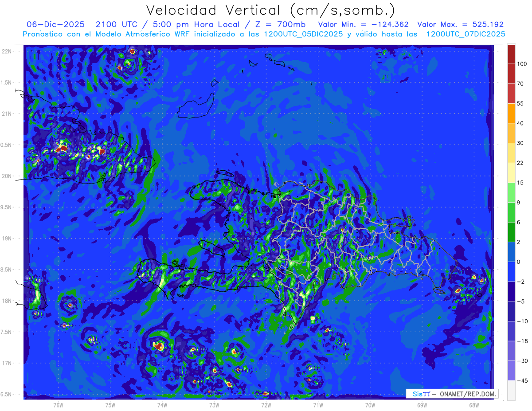This screenshot has width=532, height=411.
Task: Click the '55' colorbar label
Action: click(521, 103)
